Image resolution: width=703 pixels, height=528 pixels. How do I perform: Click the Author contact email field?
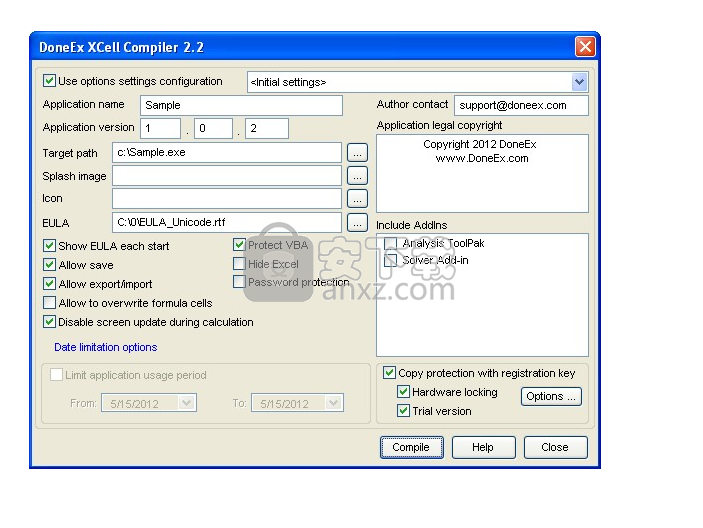(521, 105)
